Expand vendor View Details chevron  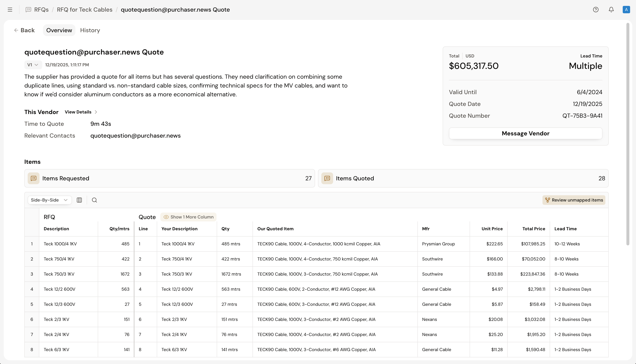click(x=96, y=112)
